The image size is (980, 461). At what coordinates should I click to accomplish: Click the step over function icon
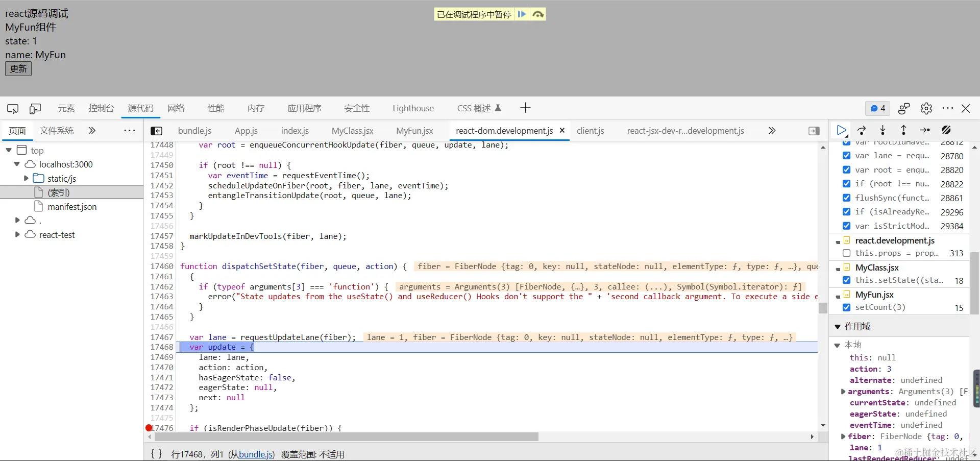862,130
